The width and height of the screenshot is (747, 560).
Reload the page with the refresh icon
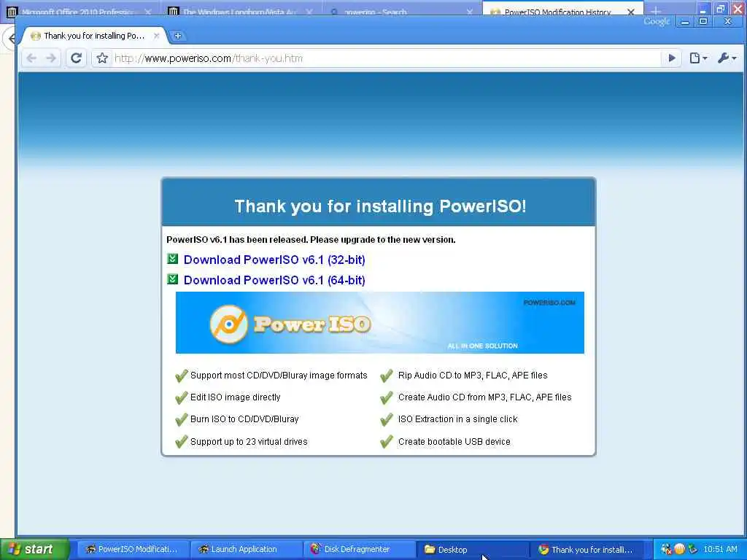pyautogui.click(x=76, y=58)
